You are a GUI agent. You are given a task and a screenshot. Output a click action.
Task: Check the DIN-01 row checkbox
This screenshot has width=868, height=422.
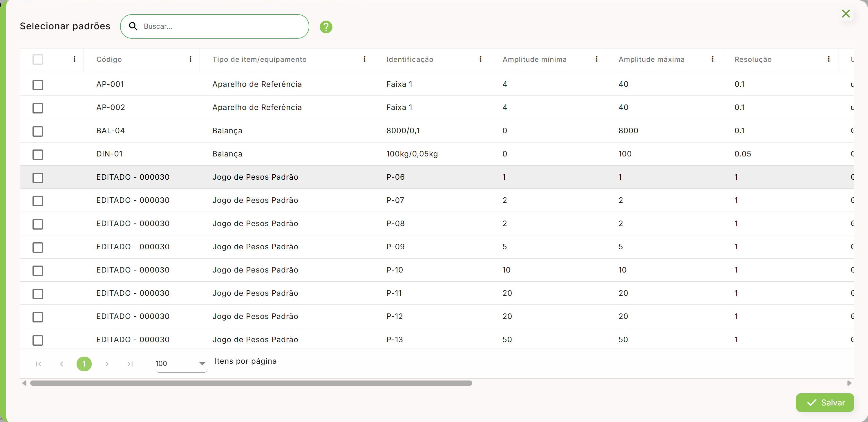38,155
